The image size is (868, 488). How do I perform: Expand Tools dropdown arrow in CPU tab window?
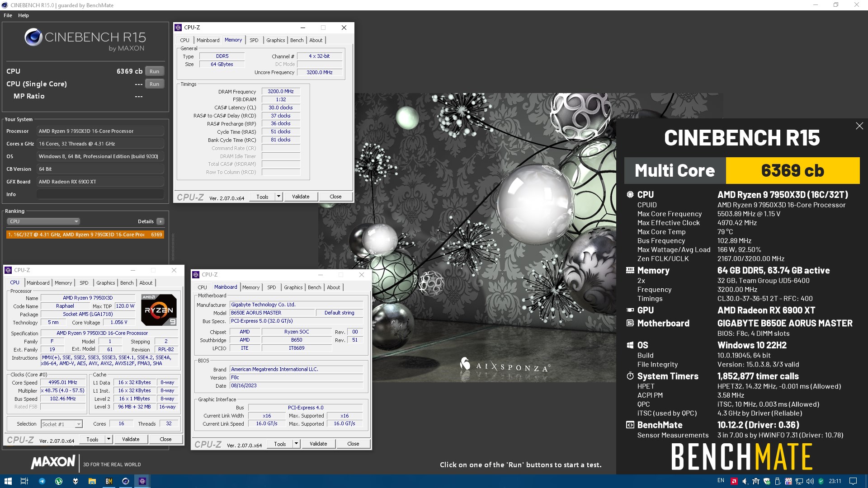point(109,439)
